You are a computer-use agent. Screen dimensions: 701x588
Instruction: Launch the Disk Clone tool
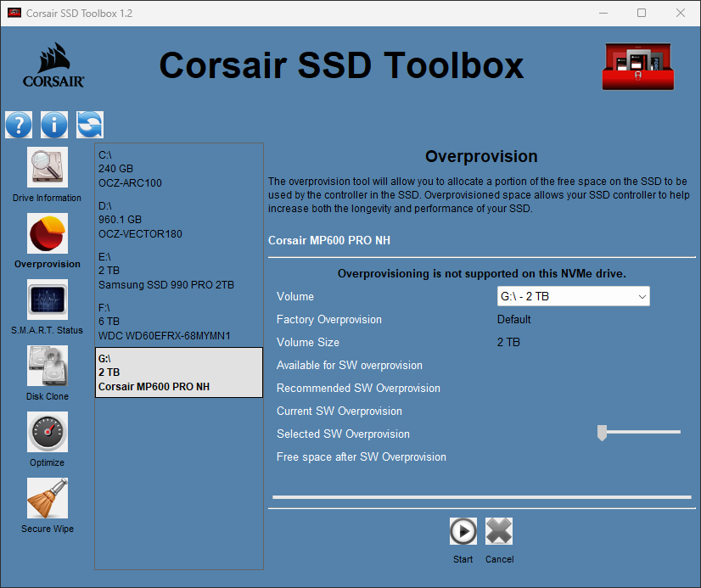click(48, 366)
